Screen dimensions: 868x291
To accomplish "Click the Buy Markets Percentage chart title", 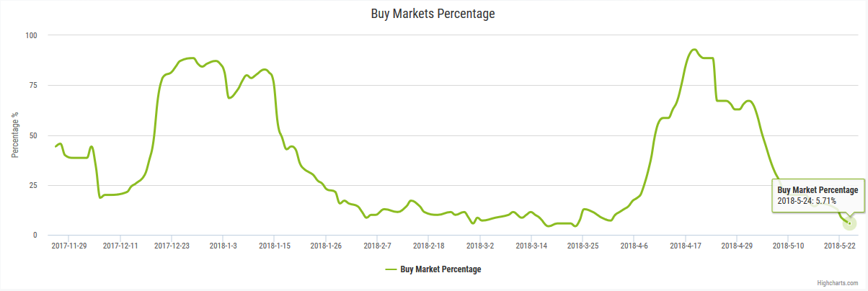I will pyautogui.click(x=434, y=14).
